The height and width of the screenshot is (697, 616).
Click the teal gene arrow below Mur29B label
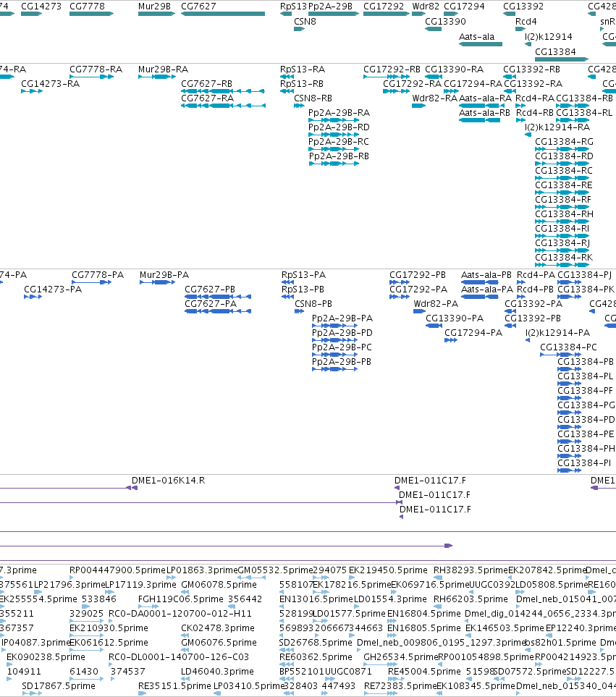tap(156, 14)
